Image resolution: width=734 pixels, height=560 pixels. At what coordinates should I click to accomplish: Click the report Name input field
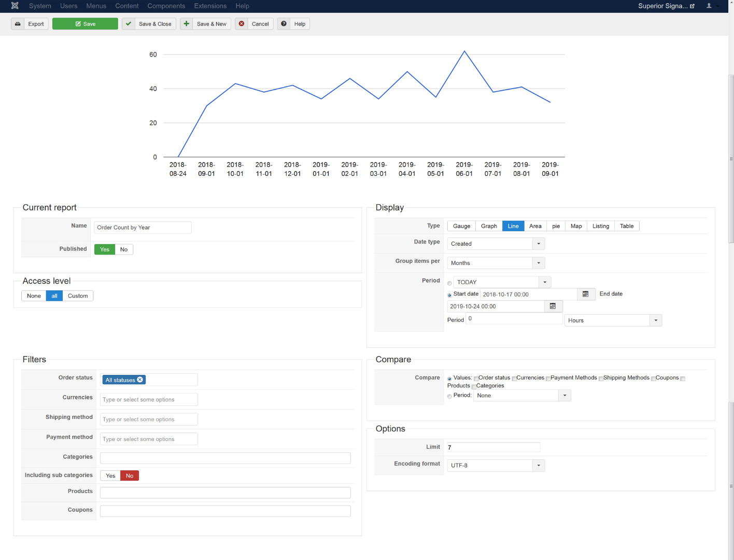point(143,227)
